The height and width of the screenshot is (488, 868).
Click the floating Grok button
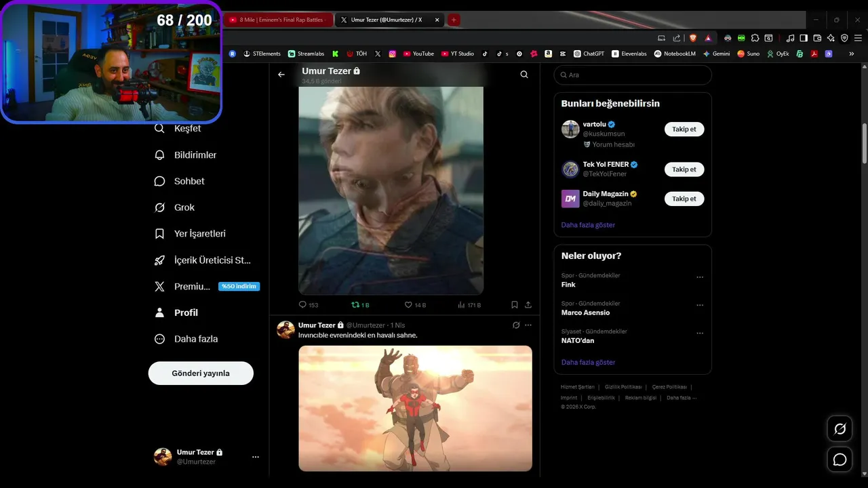tap(840, 429)
